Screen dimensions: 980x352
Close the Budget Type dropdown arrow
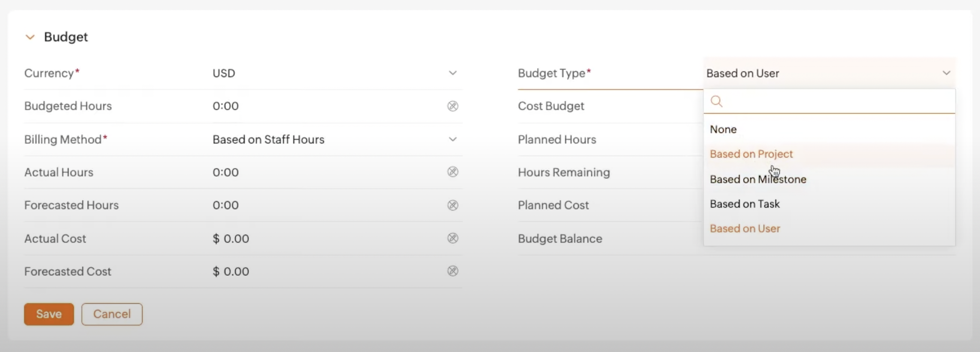(x=946, y=73)
